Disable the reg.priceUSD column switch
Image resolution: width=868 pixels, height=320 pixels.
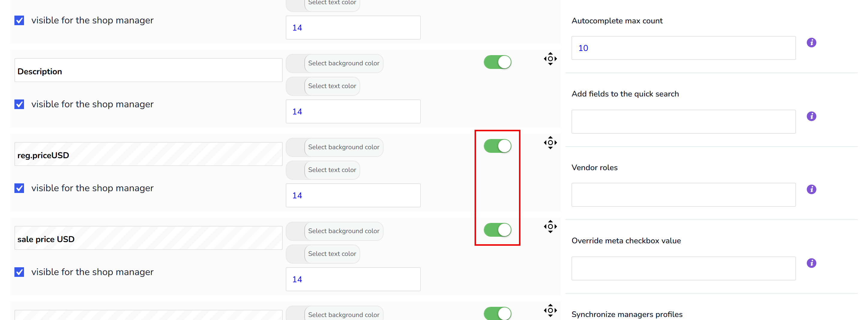pos(497,146)
